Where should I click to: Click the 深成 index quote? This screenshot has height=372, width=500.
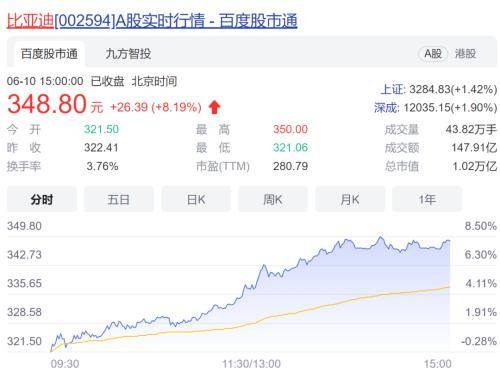(435, 108)
